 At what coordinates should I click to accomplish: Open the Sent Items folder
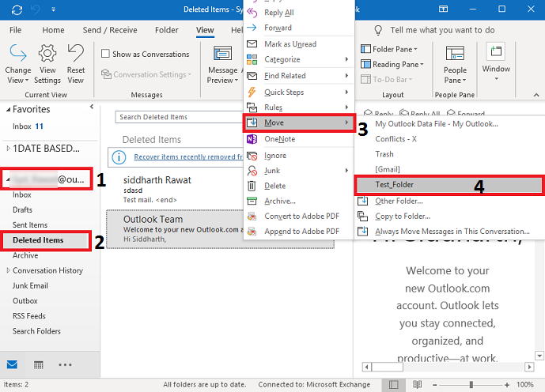click(x=30, y=225)
